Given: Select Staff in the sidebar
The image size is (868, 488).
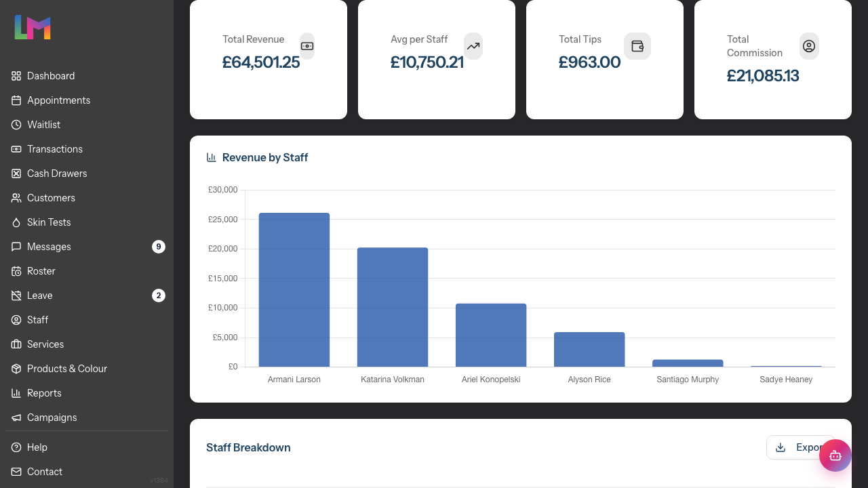Looking at the screenshot, I should tap(87, 320).
